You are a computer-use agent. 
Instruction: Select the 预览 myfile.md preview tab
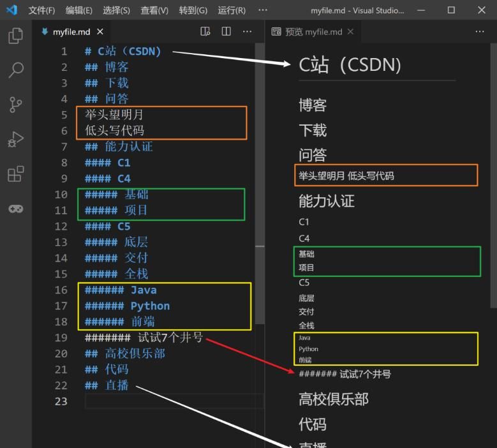point(313,32)
